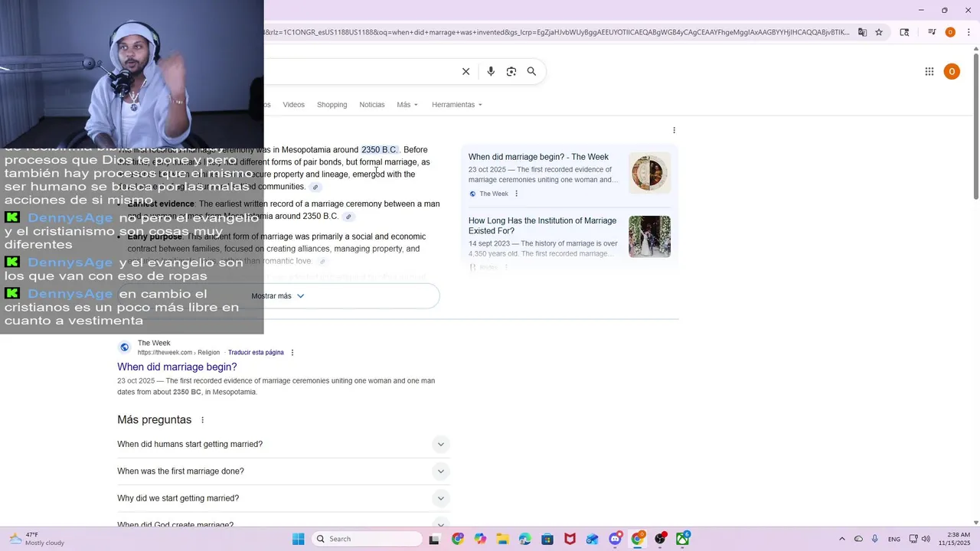Click citation link icon after 'communities.'
Image resolution: width=980 pixels, height=551 pixels.
point(315,187)
